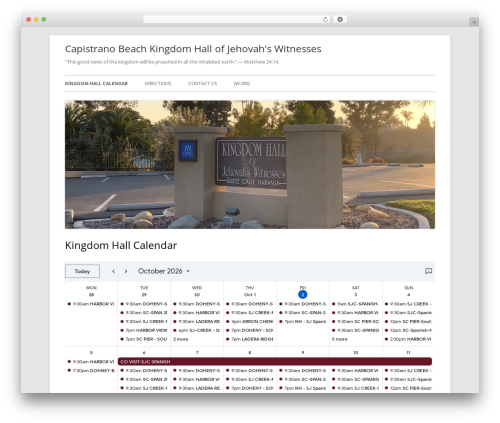
Task: Open 7:30pm DOHENY-B event on Mon 5
Action: tap(91, 371)
